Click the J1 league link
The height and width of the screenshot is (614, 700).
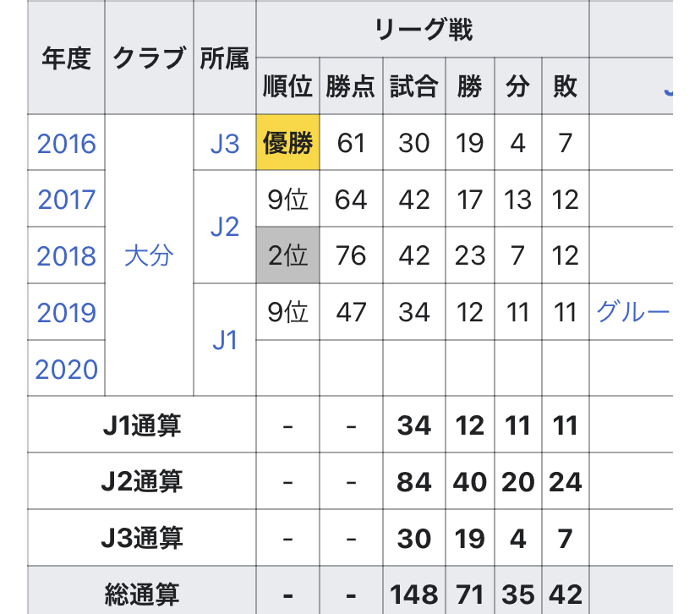(225, 341)
